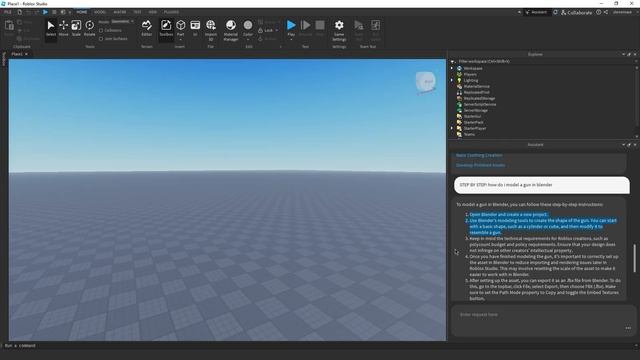Click the Collaborate button

tap(576, 13)
